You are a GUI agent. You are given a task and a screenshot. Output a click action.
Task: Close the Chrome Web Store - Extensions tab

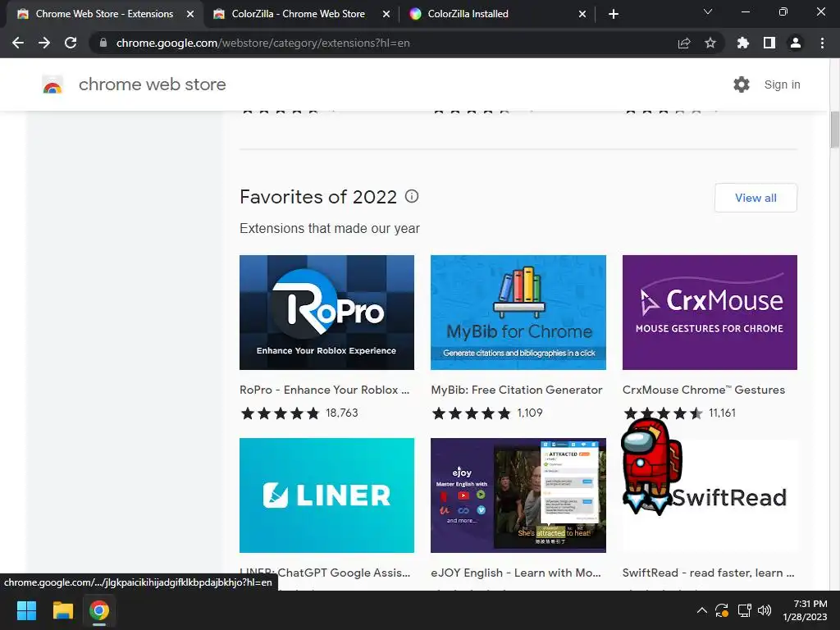(x=190, y=14)
